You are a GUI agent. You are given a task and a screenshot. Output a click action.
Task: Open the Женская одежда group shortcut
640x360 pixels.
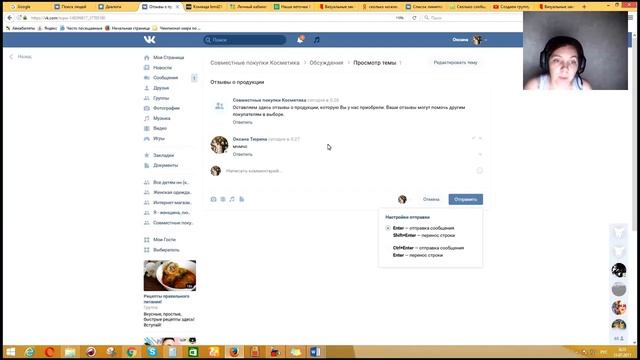coord(172,192)
